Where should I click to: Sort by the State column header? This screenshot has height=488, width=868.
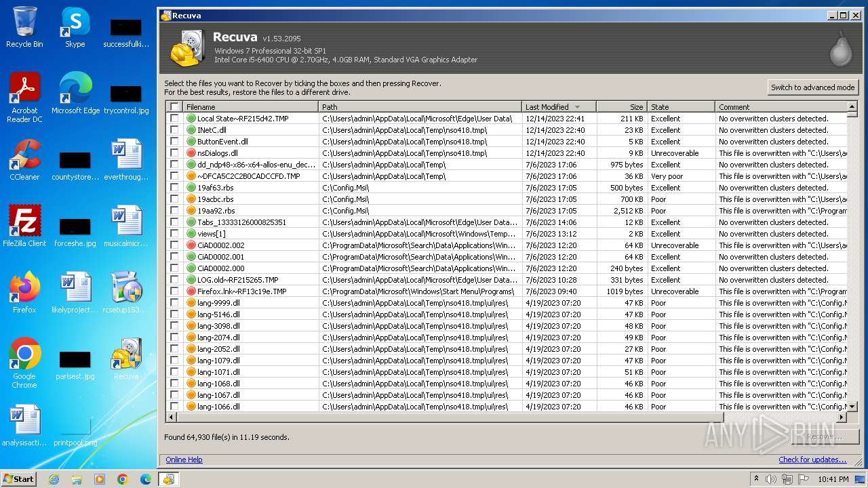pyautogui.click(x=681, y=107)
